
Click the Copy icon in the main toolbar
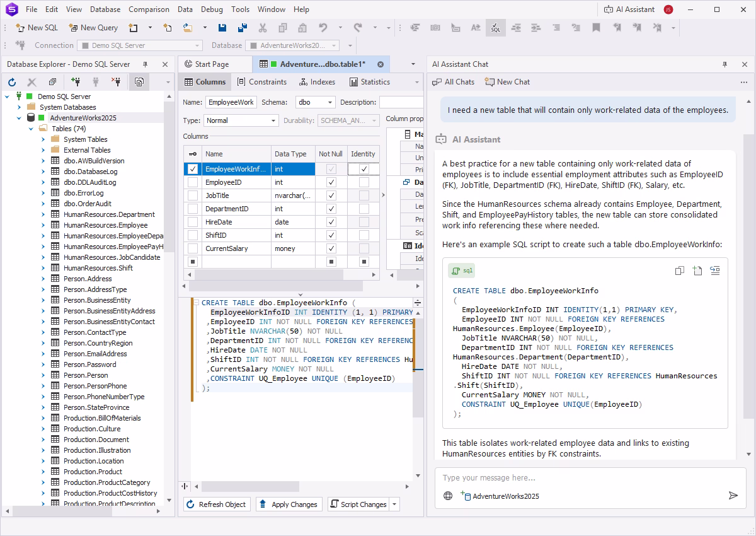(x=283, y=28)
